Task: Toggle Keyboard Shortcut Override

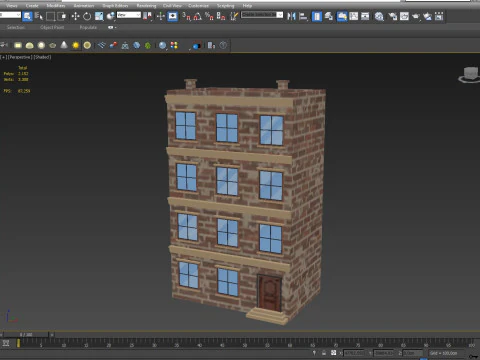Action: pyautogui.click(x=173, y=16)
